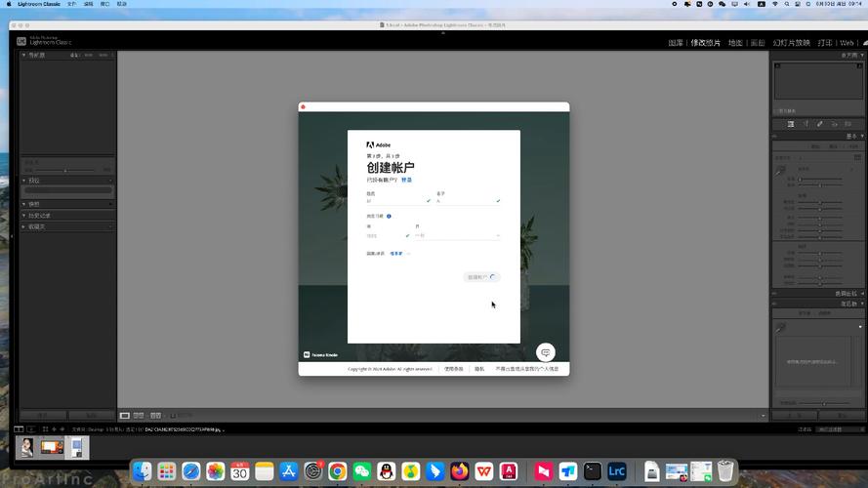This screenshot has height=488, width=868.
Task: Pick the White Balance eyedropper tool
Action: (780, 171)
